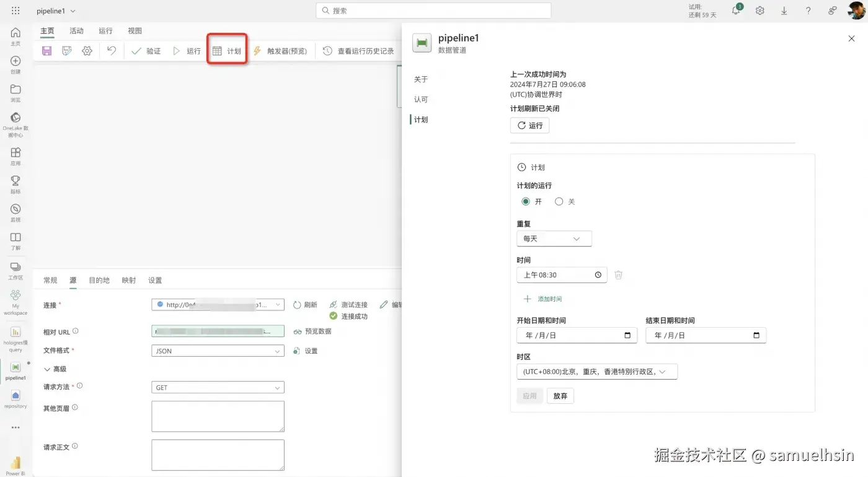Click the feedback icon in top bar
Screen dimensions: 868x477
tap(833, 11)
